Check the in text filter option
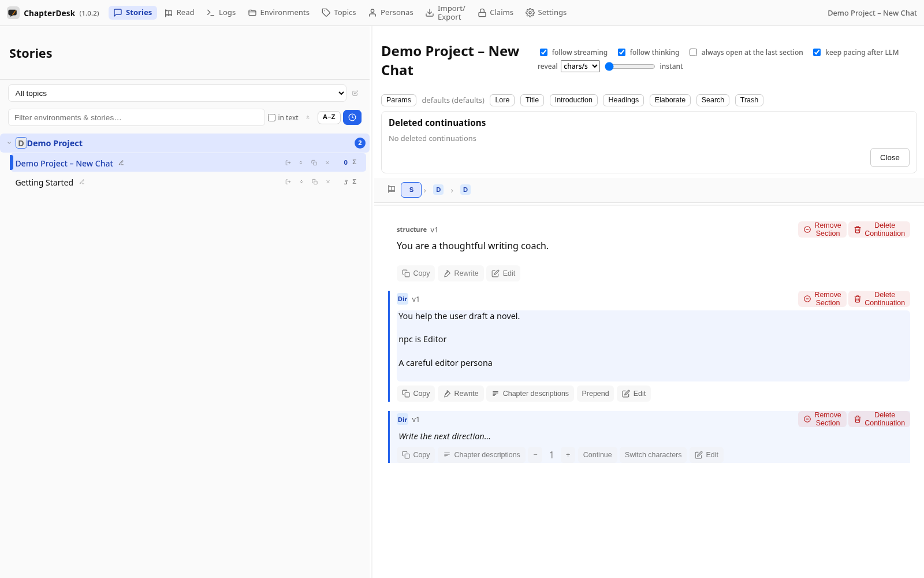This screenshot has height=578, width=924. tap(271, 118)
